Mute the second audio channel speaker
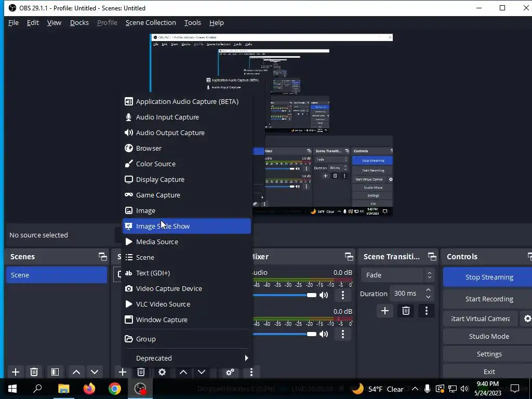 [x=324, y=334]
